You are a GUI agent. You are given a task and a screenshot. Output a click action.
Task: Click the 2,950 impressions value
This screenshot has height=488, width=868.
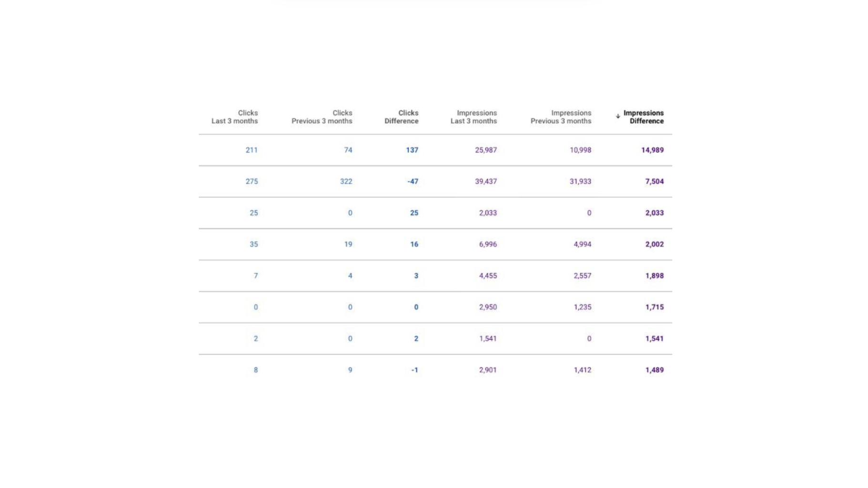(488, 307)
